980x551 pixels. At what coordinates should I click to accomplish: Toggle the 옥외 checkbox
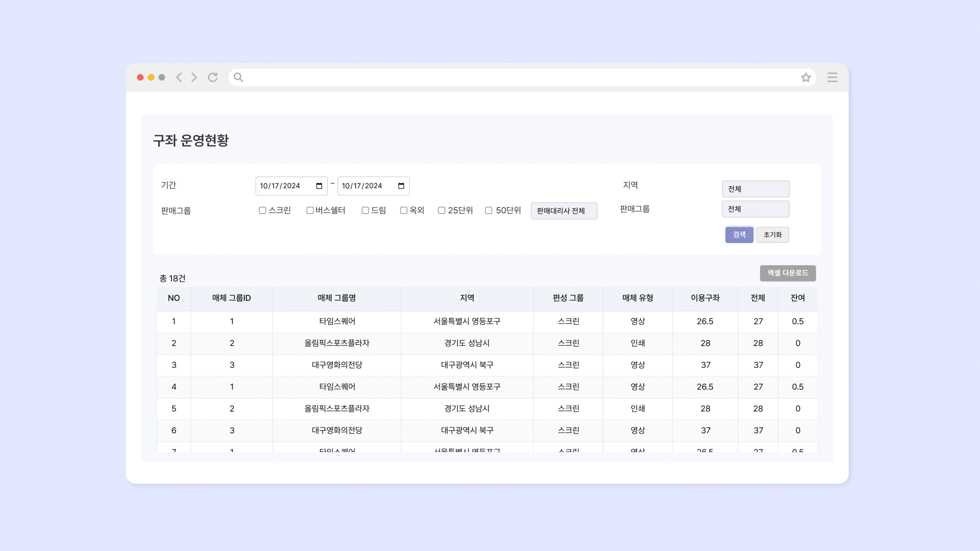404,210
